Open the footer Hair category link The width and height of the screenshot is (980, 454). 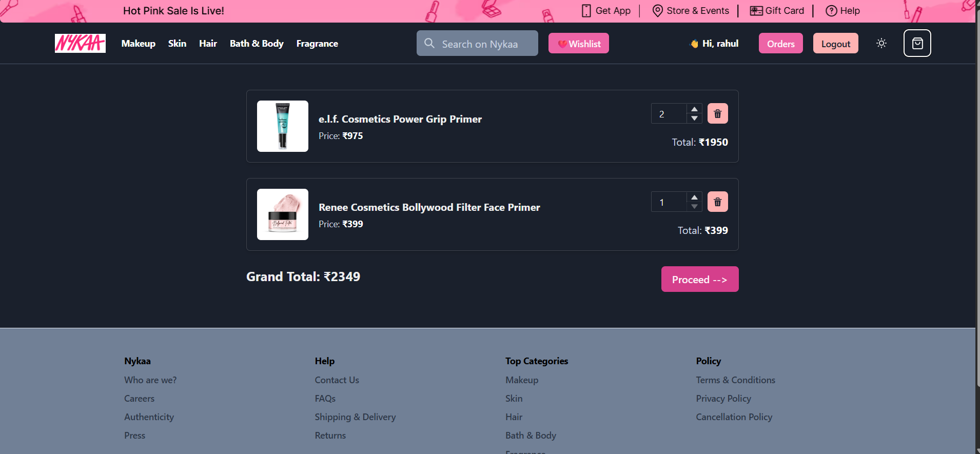[x=514, y=417]
